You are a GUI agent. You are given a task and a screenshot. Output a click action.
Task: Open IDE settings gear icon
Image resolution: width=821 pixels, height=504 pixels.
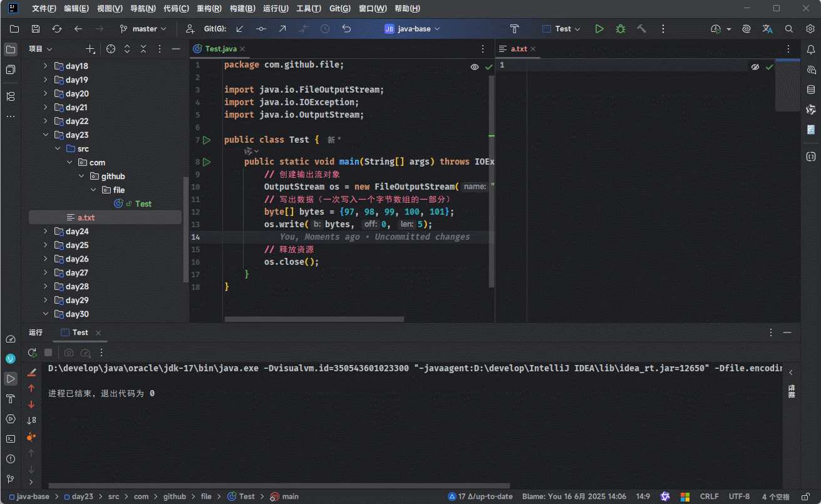pos(810,29)
